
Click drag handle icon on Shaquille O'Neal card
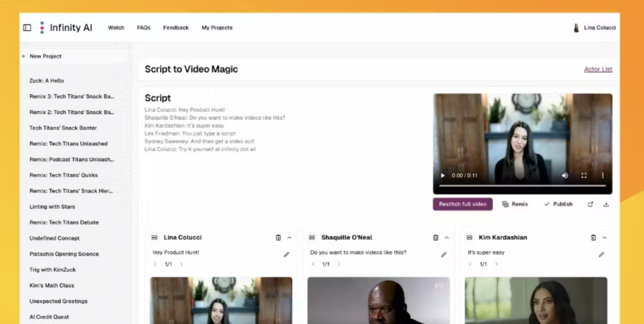click(312, 238)
